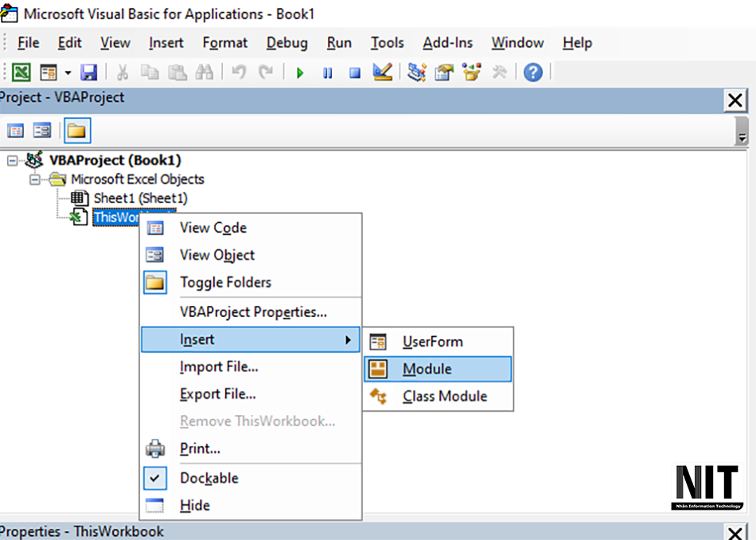Open the Format menu
The height and width of the screenshot is (540, 756).
pyautogui.click(x=224, y=43)
